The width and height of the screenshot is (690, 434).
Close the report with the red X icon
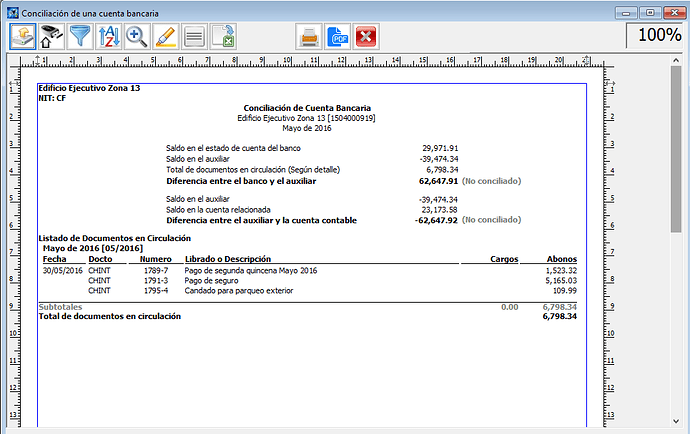tap(367, 38)
